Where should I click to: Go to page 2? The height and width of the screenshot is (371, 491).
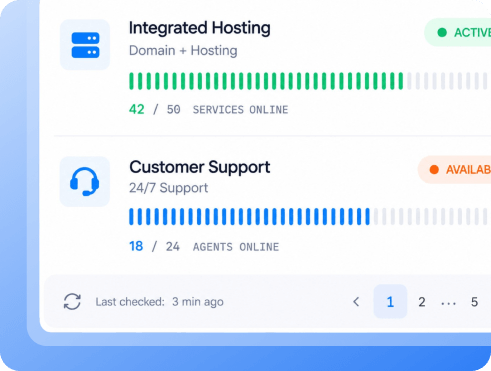[x=422, y=302]
